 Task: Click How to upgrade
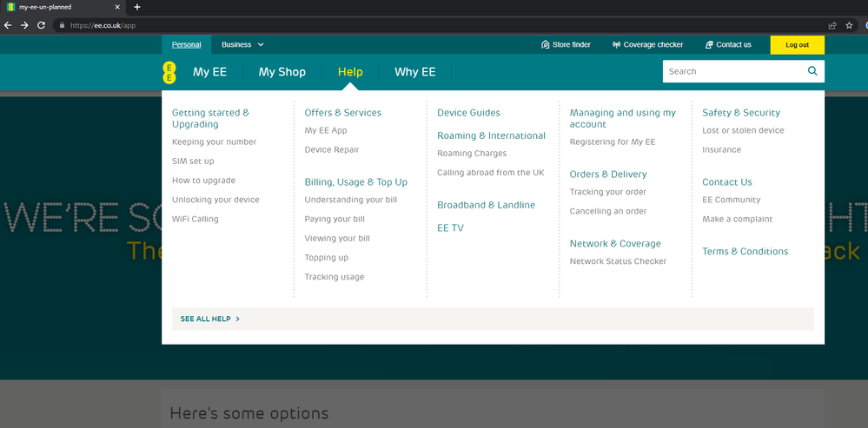coord(203,181)
